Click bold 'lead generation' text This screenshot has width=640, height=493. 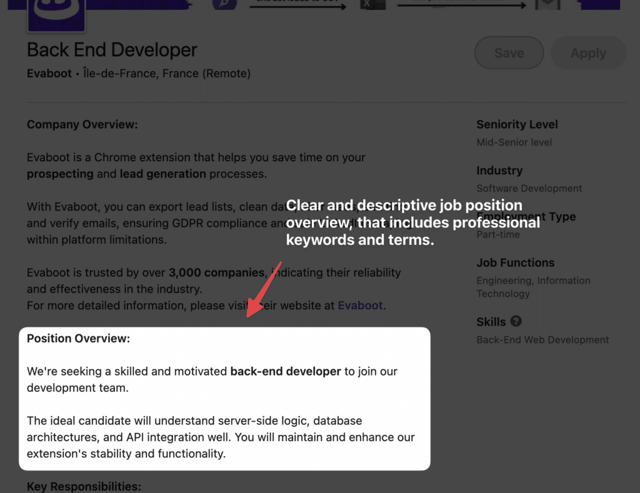[x=163, y=174]
